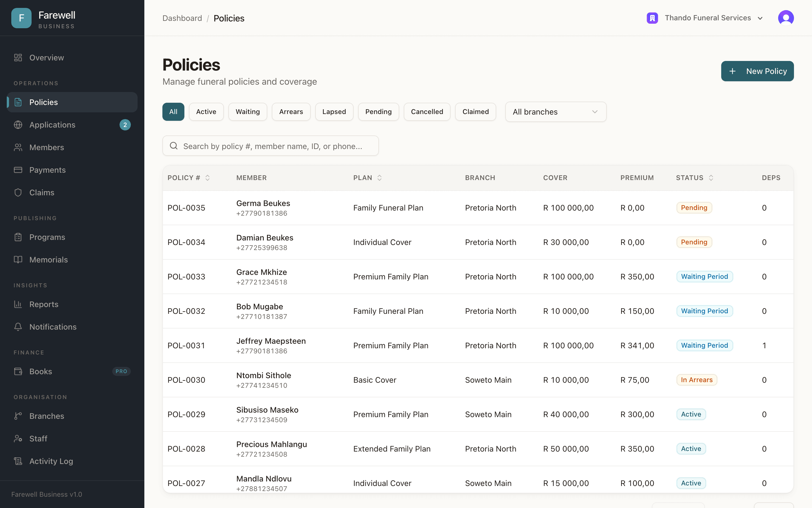This screenshot has height=508, width=812.
Task: Click the Applications count badge 2
Action: pyautogui.click(x=125, y=125)
